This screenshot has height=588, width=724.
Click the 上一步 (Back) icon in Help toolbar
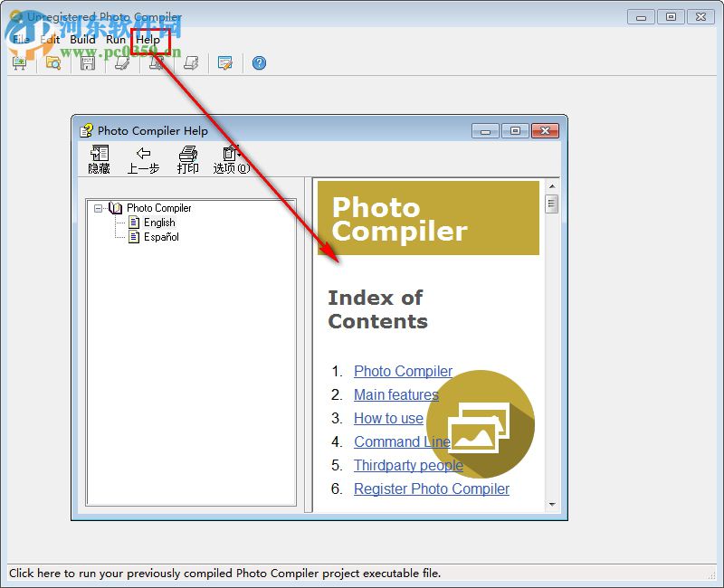(x=143, y=157)
